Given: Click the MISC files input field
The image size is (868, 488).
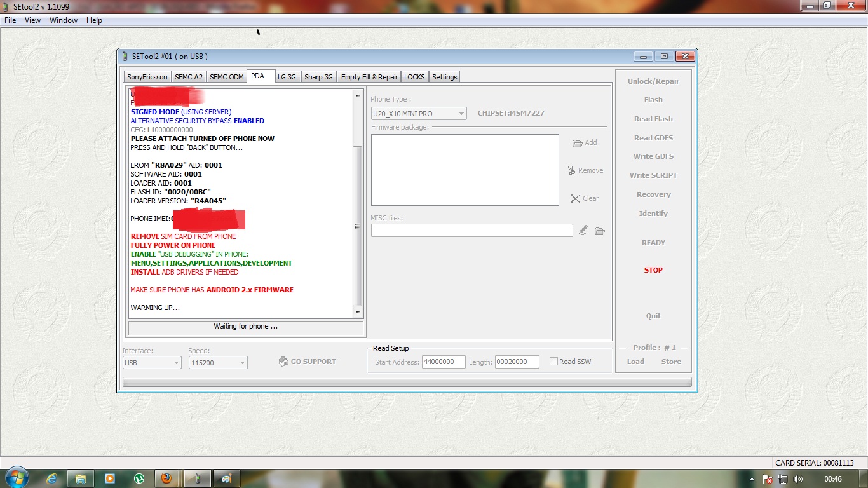Looking at the screenshot, I should click(472, 231).
